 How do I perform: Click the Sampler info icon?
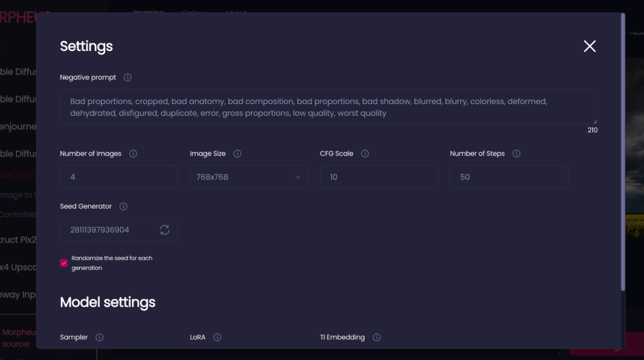[99, 337]
